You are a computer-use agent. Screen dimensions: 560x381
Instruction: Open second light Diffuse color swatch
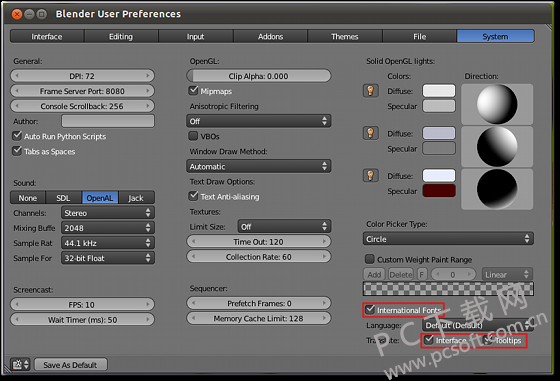(439, 133)
